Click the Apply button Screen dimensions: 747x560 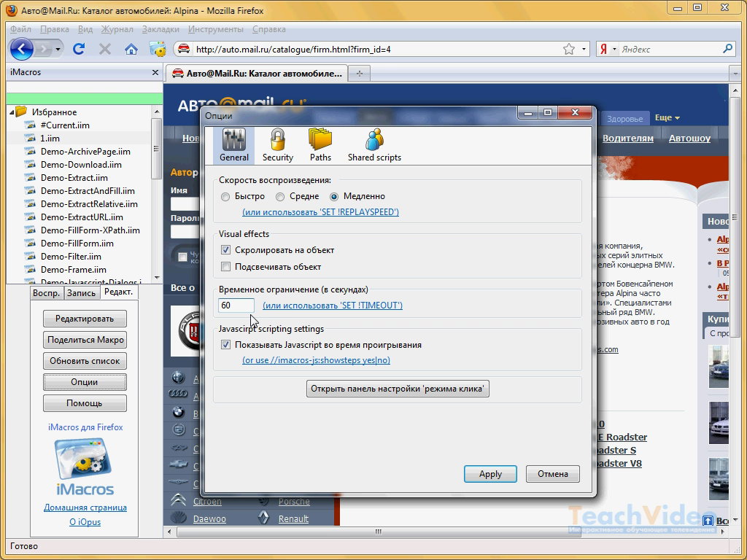point(490,474)
